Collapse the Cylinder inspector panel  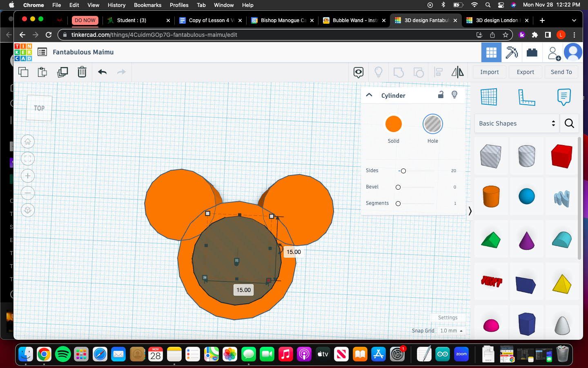(369, 94)
